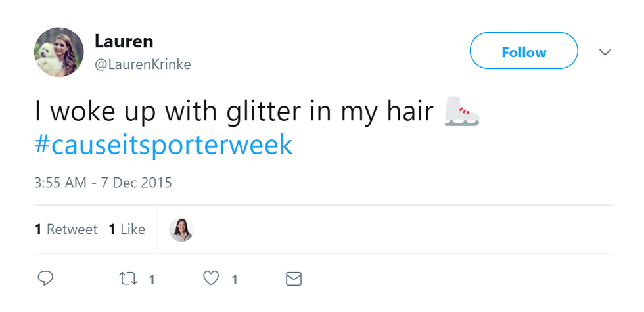Open the #causeitsporterweek hashtag
This screenshot has width=644, height=312.
(x=164, y=145)
